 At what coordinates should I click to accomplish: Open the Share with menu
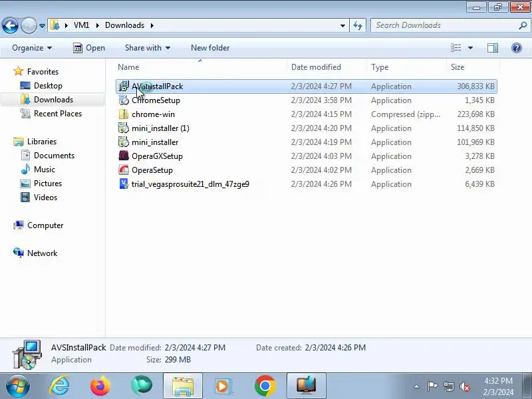pos(147,48)
